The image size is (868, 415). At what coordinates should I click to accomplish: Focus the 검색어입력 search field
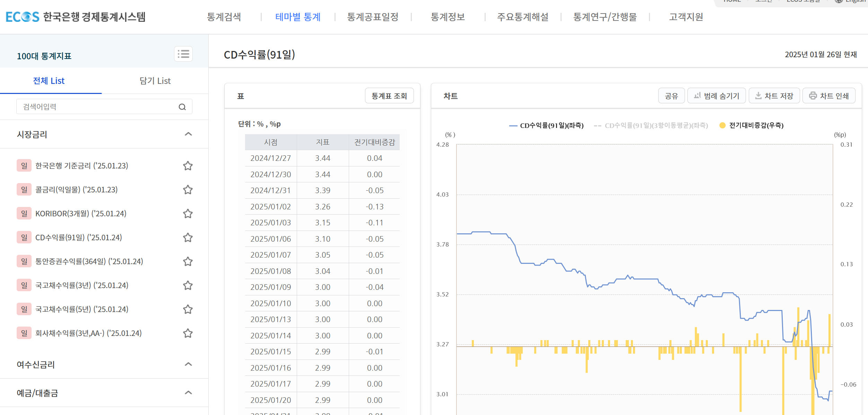pyautogui.click(x=104, y=107)
